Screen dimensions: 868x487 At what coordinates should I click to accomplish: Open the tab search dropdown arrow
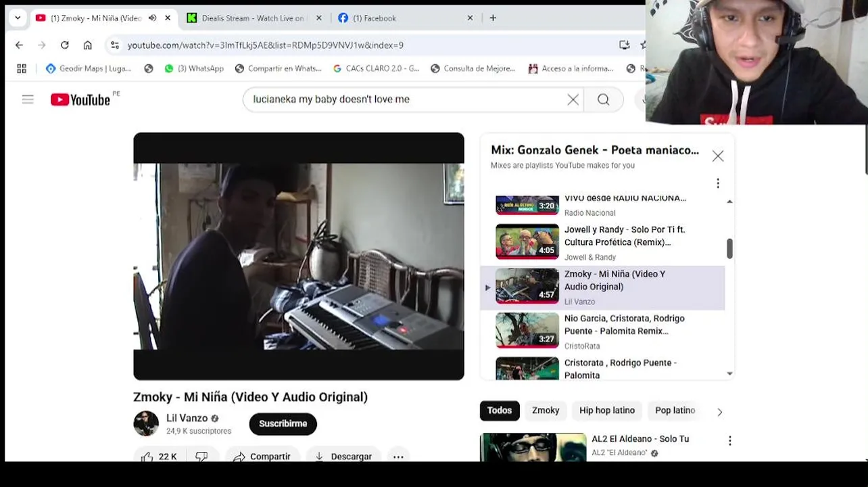coord(18,18)
